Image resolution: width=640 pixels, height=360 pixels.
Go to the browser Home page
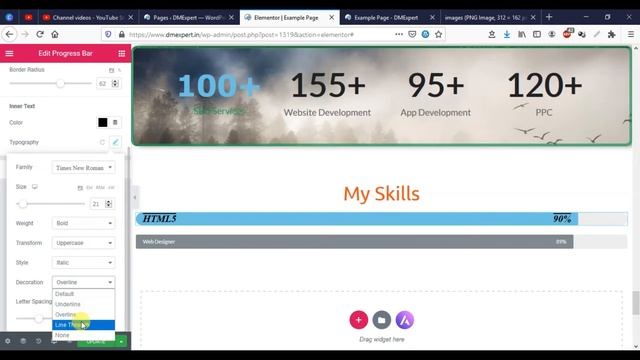[x=55, y=35]
